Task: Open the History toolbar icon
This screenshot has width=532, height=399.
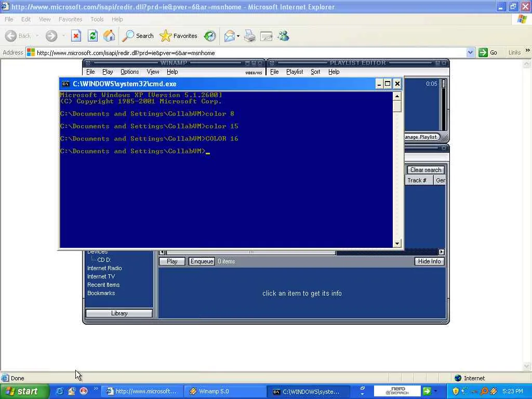Action: coord(210,36)
